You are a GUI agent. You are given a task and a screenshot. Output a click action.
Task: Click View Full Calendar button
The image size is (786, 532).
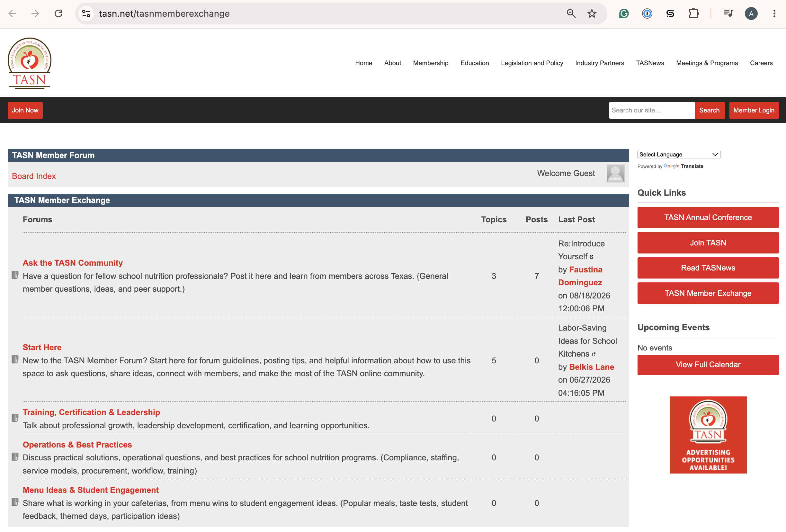click(x=708, y=365)
